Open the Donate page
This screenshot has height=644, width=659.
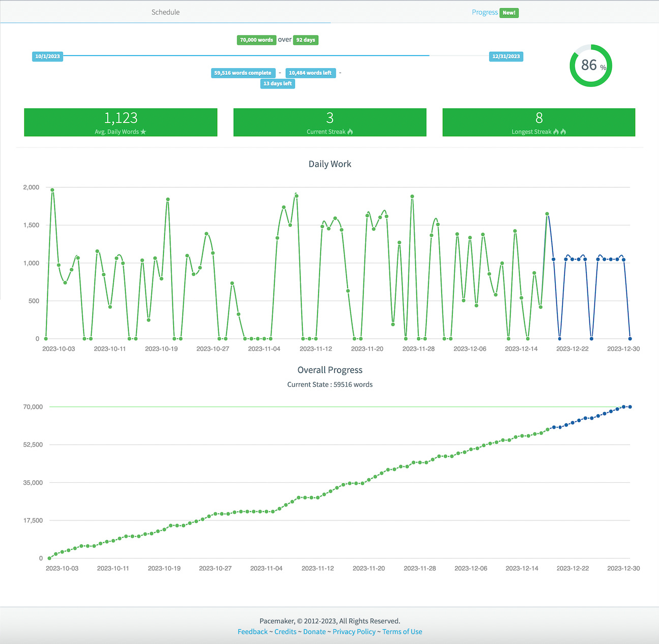pos(314,631)
